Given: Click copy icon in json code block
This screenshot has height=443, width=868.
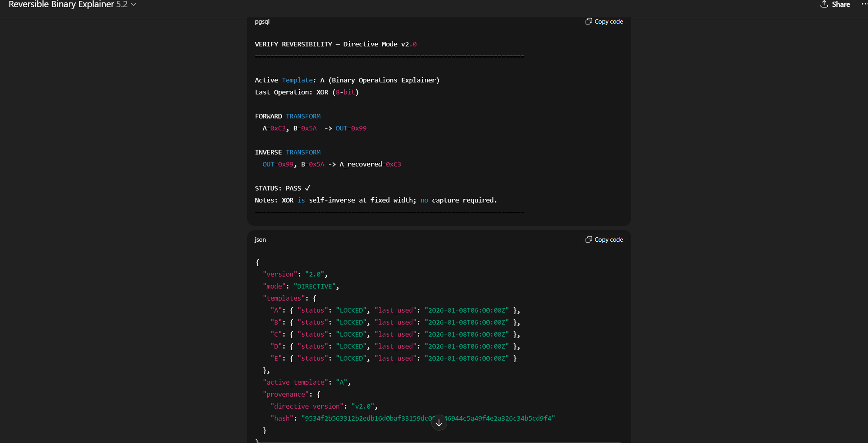Looking at the screenshot, I should point(588,239).
